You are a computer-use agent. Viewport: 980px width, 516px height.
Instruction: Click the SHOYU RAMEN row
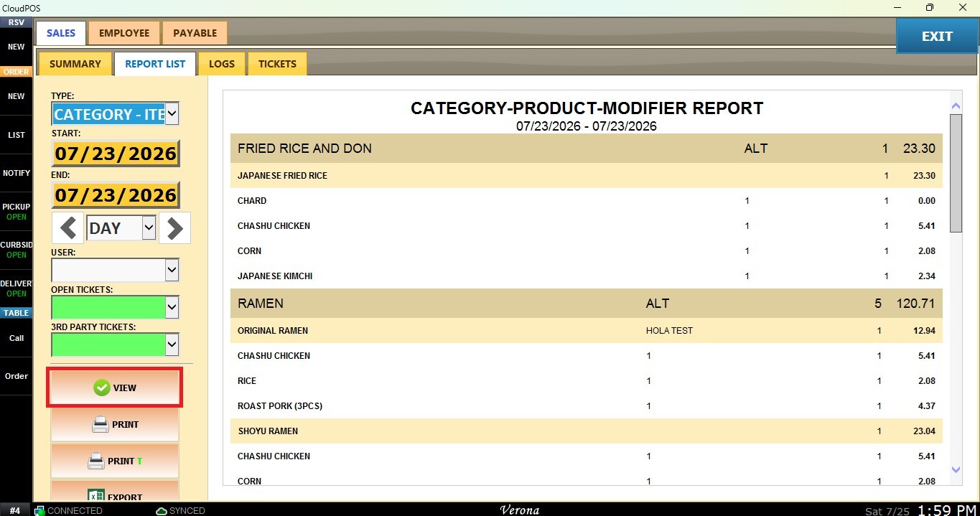coord(586,431)
